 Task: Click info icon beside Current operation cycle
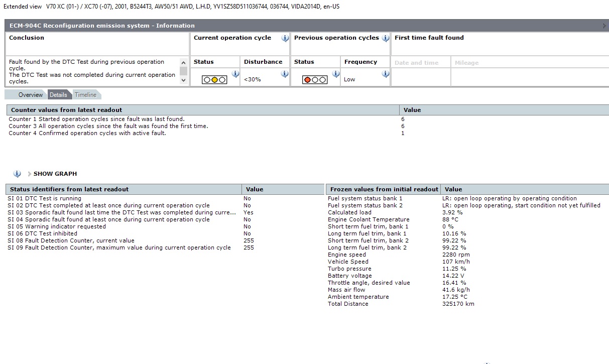tap(285, 38)
